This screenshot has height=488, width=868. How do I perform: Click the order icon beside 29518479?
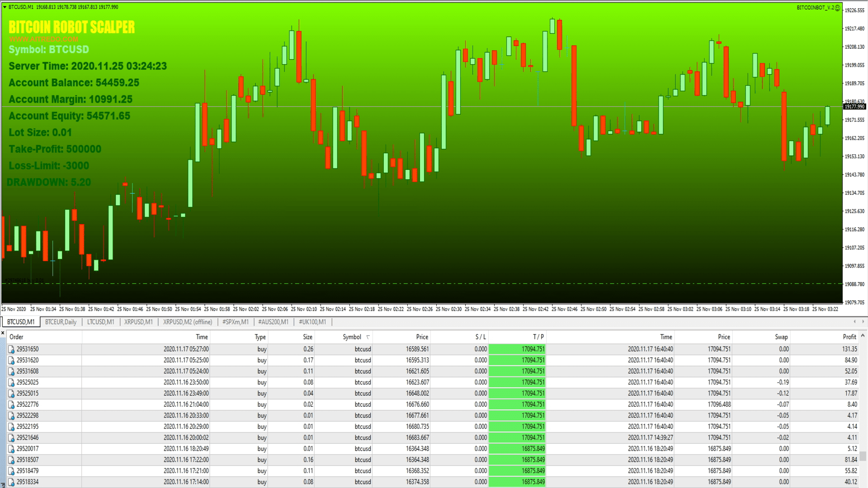(11, 471)
